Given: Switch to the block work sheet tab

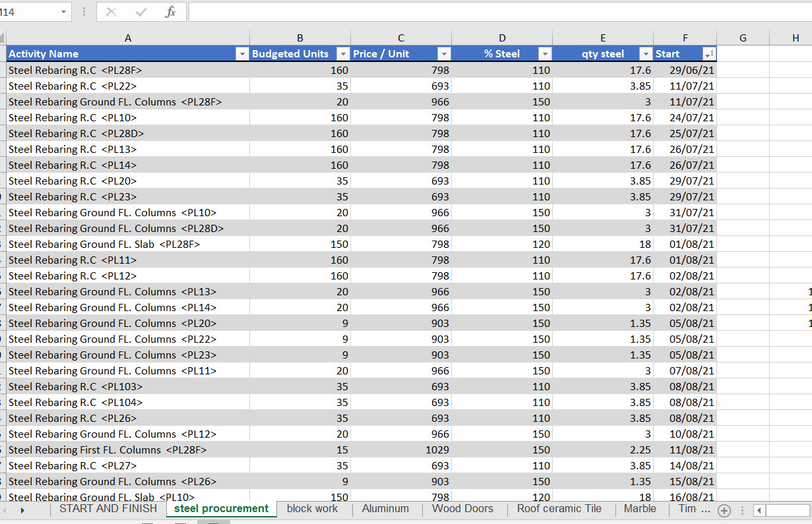Looking at the screenshot, I should pos(312,509).
